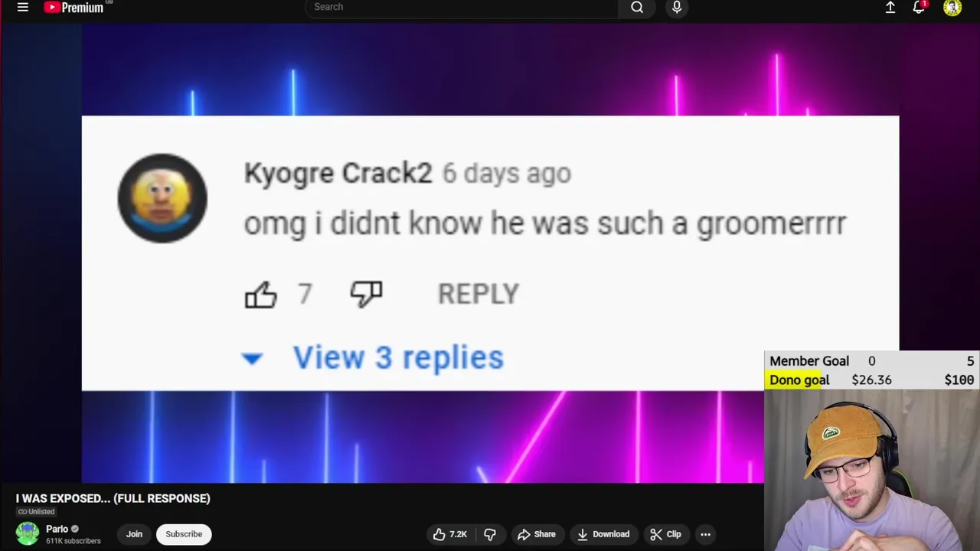Viewport: 980px width, 551px height.
Task: Open the Parlo channel name
Action: (57, 529)
